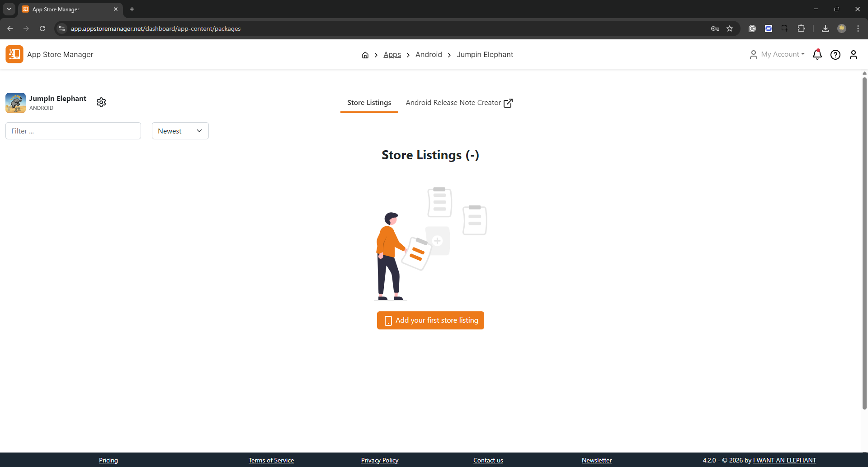Switch to Store Listings tab
The height and width of the screenshot is (467, 868).
click(x=369, y=103)
